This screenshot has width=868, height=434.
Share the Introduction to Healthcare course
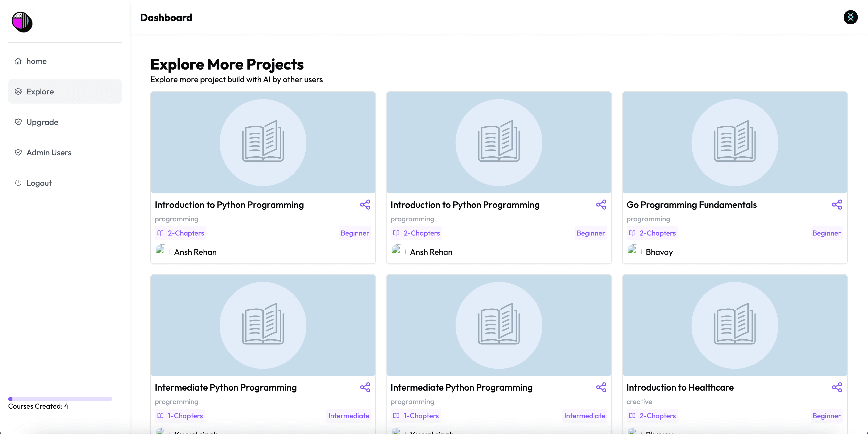[837, 387]
